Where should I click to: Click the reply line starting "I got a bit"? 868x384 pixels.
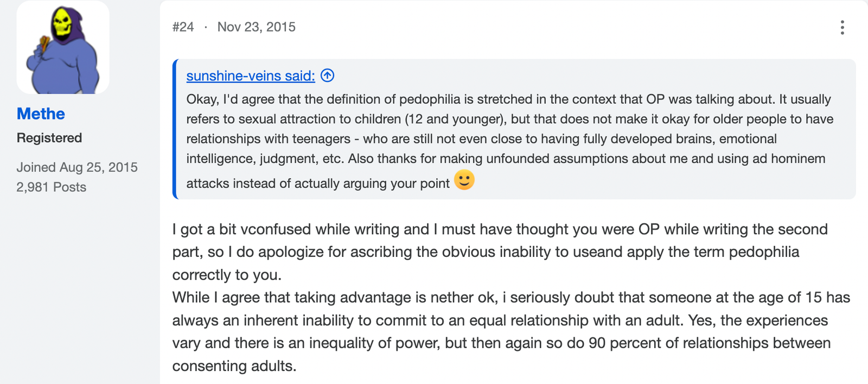(x=500, y=229)
